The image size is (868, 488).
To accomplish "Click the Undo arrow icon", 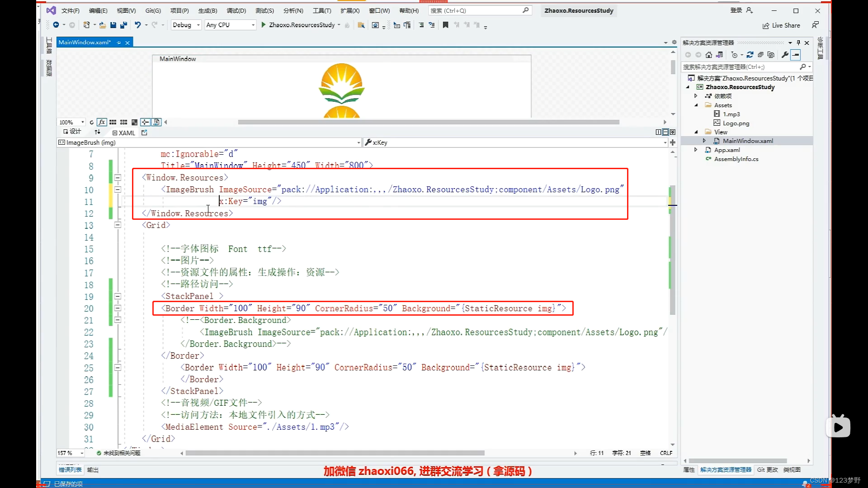I will [138, 25].
